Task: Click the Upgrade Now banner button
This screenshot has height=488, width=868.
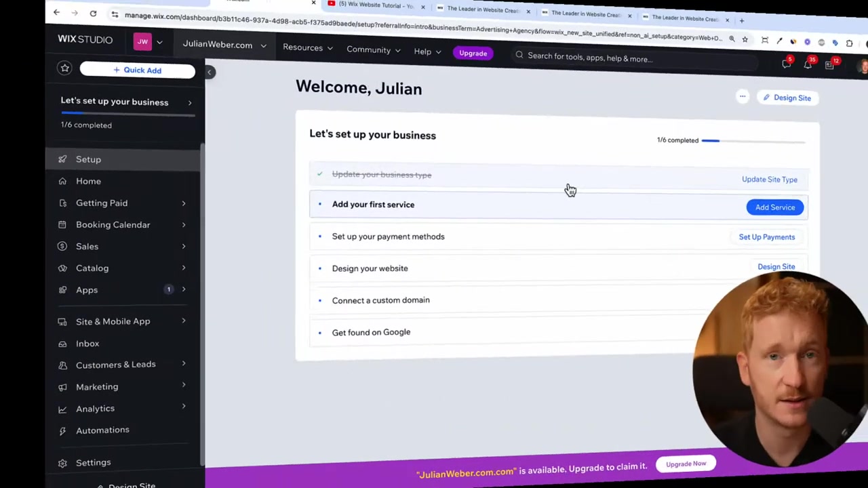Action: (x=686, y=464)
